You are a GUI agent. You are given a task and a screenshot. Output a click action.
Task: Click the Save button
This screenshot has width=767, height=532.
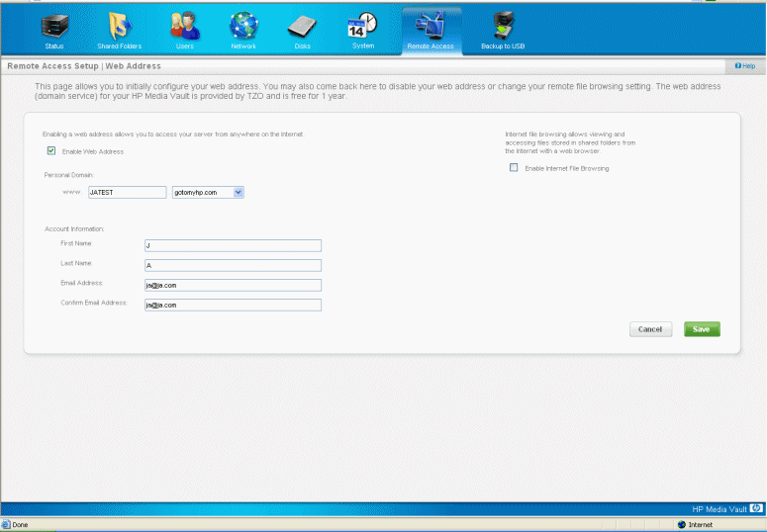tap(702, 329)
